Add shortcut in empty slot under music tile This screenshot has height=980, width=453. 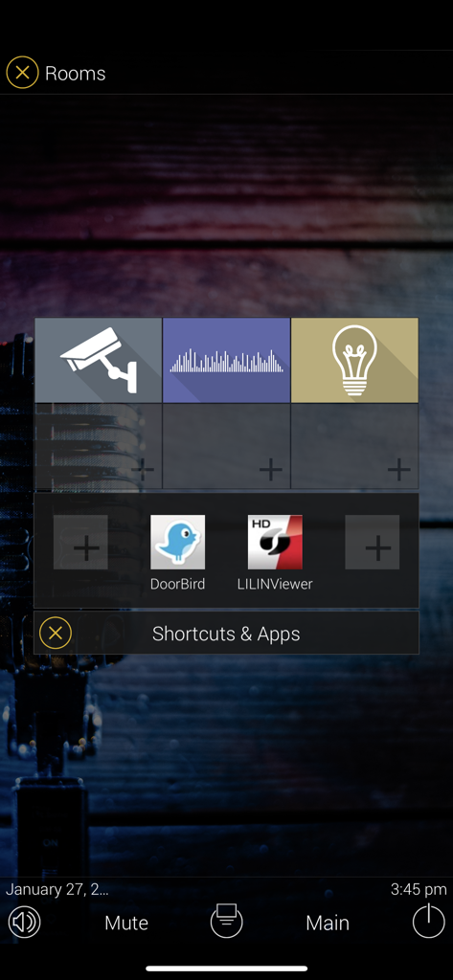(x=226, y=446)
